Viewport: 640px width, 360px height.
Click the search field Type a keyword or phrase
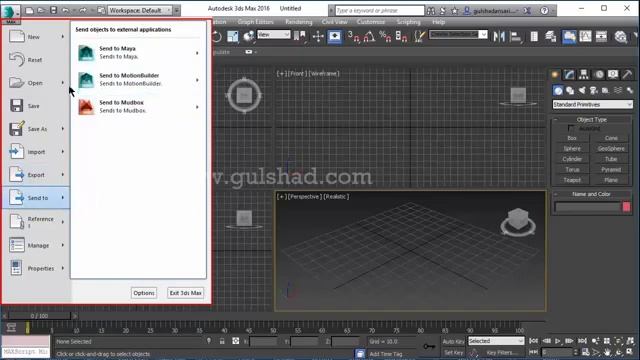(379, 11)
